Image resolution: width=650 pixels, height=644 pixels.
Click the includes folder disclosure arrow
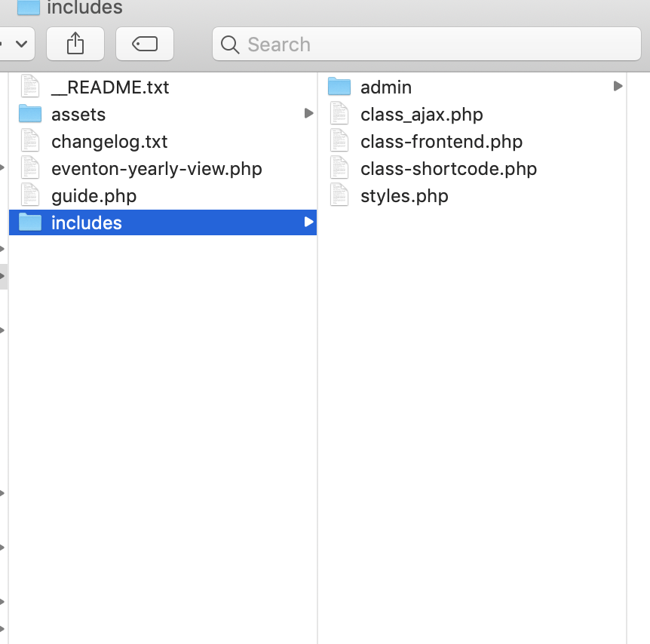308,222
